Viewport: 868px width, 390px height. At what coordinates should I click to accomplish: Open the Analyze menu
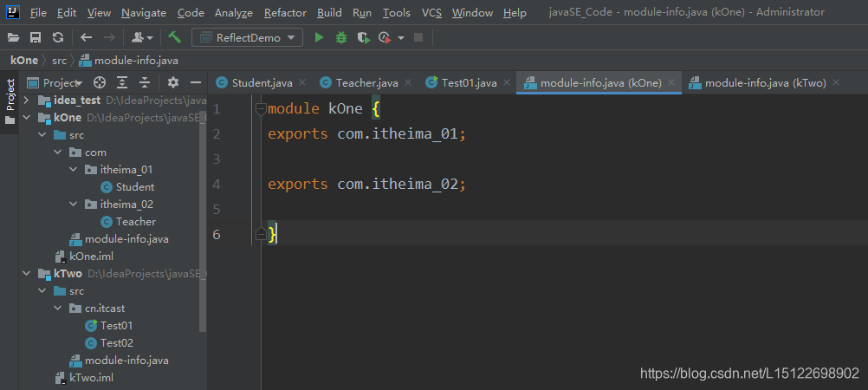[234, 12]
